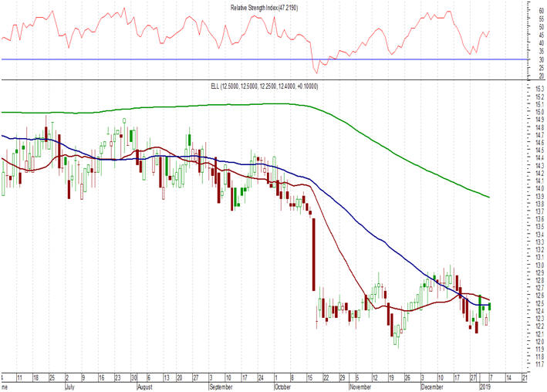547x392 pixels.
Task: Click the 18 date tick label
Action: tap(36, 378)
